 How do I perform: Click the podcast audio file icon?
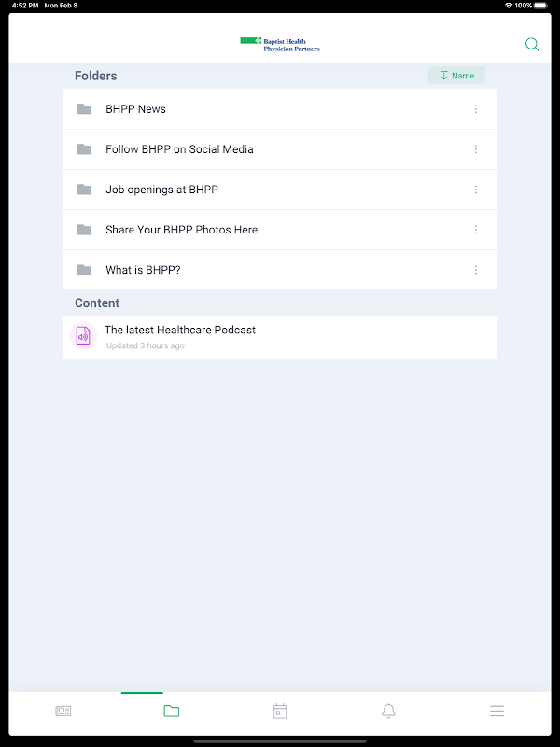coord(83,335)
